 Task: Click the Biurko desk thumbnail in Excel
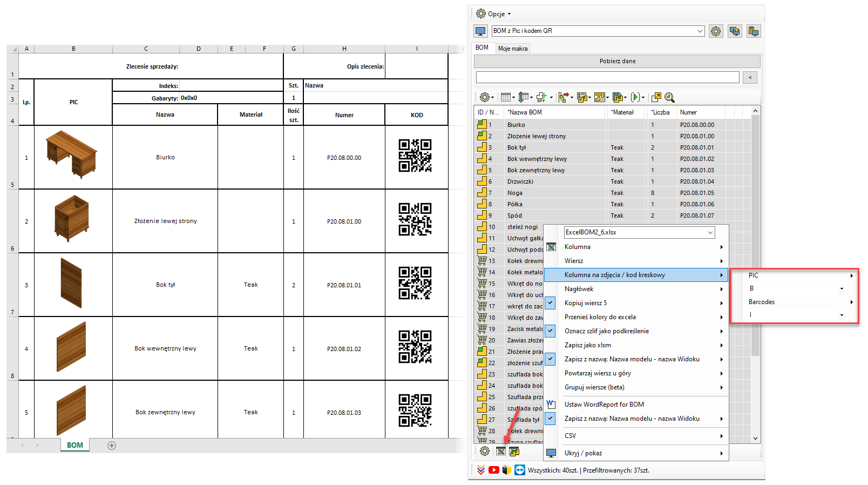71,154
